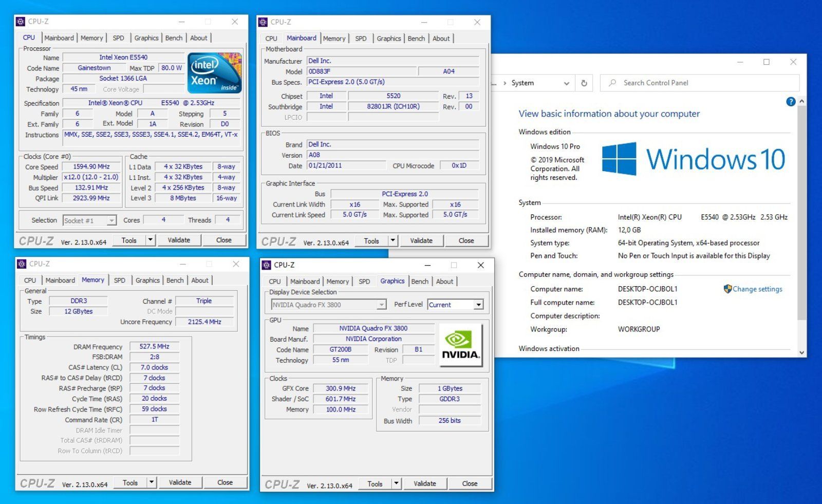
Task: Click the NVIDIA logo in Graphics window
Action: click(x=461, y=345)
